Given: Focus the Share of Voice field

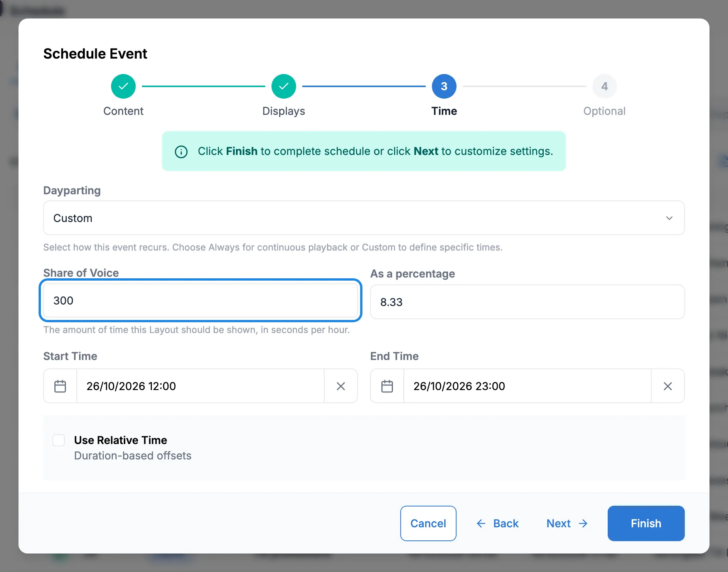Looking at the screenshot, I should coord(201,300).
